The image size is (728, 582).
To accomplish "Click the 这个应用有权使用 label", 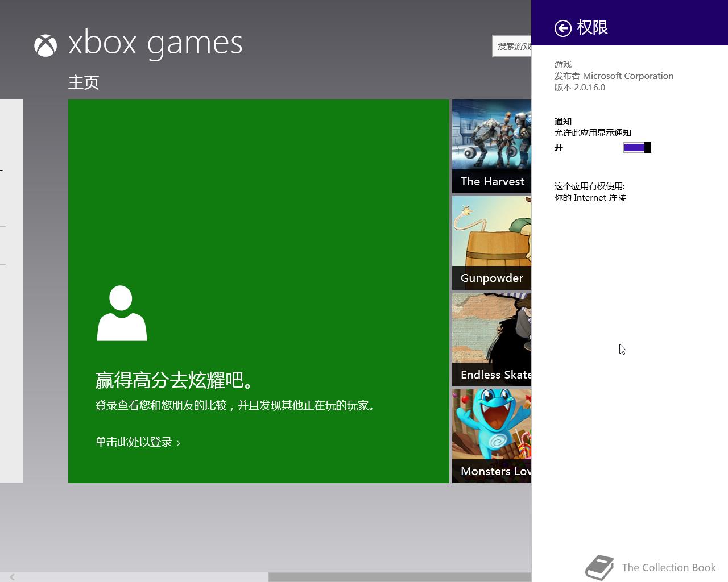I will coord(589,186).
